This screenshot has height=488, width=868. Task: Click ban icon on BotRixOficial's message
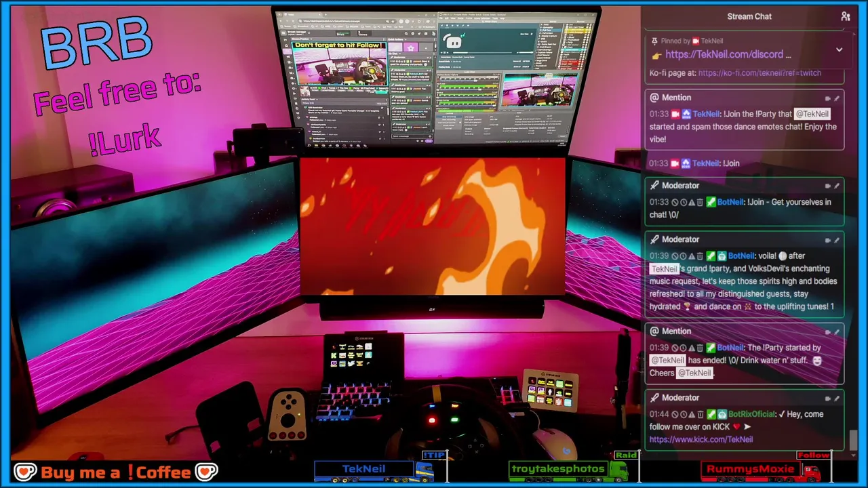point(675,414)
